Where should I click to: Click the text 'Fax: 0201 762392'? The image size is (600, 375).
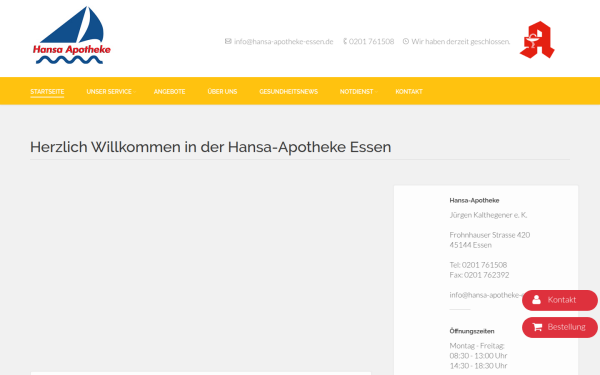479,275
